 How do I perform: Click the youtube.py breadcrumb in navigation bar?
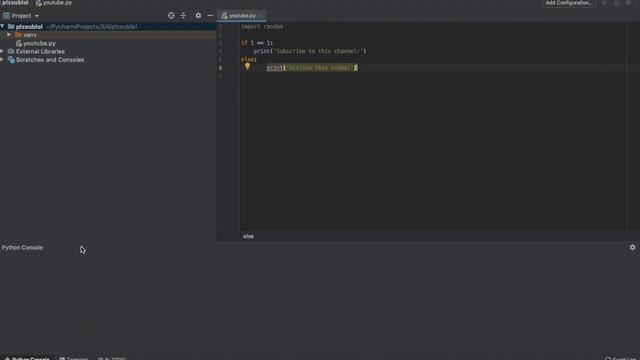pyautogui.click(x=53, y=3)
